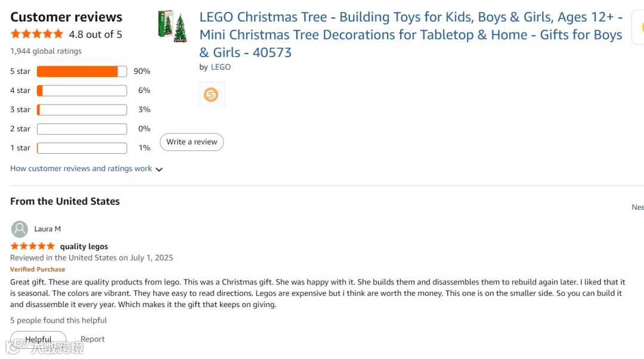Select the 2 star rating row
The width and height of the screenshot is (644, 359).
(82, 129)
